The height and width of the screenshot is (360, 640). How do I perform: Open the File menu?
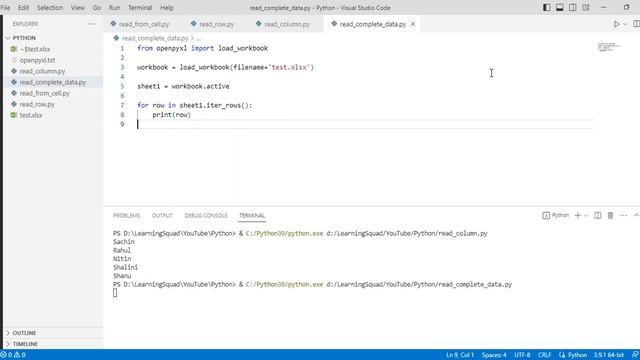[x=5, y=7]
